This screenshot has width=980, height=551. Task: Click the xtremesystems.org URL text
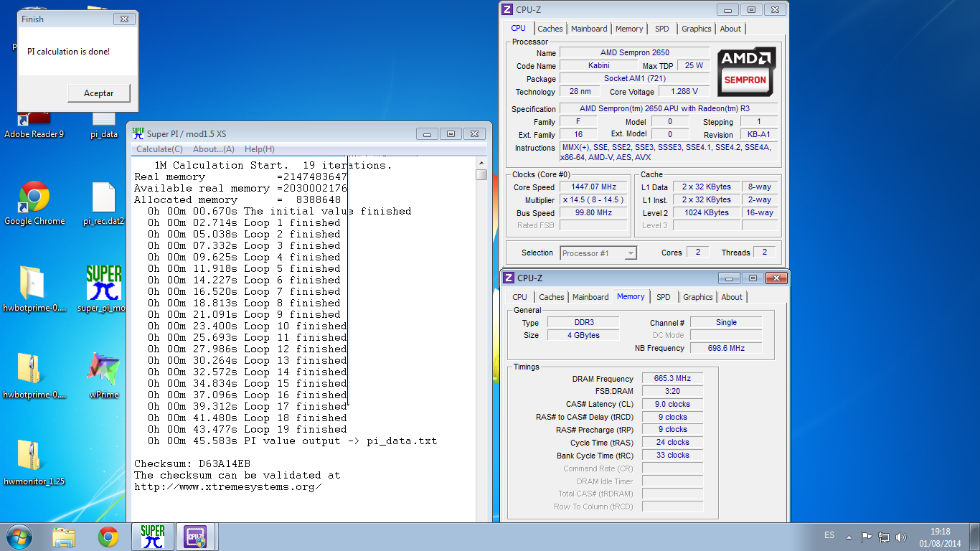228,487
